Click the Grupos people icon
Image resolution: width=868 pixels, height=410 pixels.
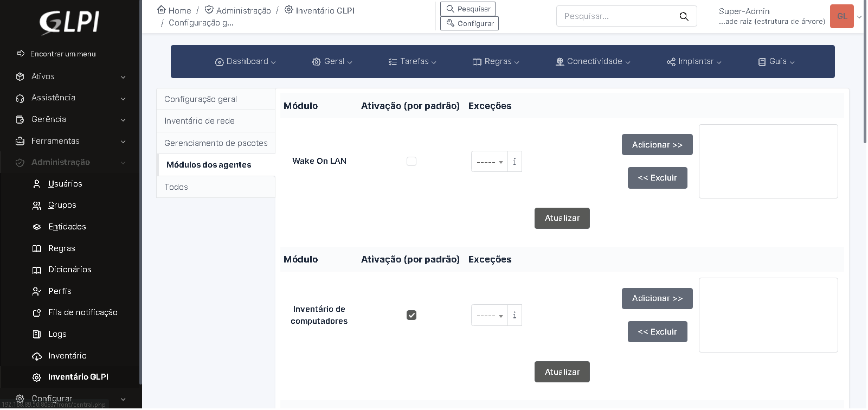click(37, 206)
